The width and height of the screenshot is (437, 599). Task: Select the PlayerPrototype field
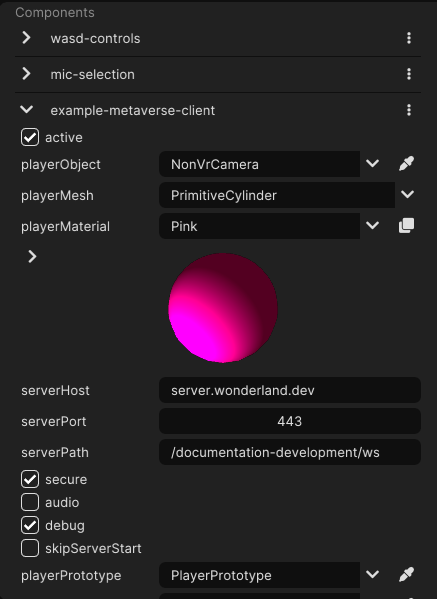(x=259, y=575)
